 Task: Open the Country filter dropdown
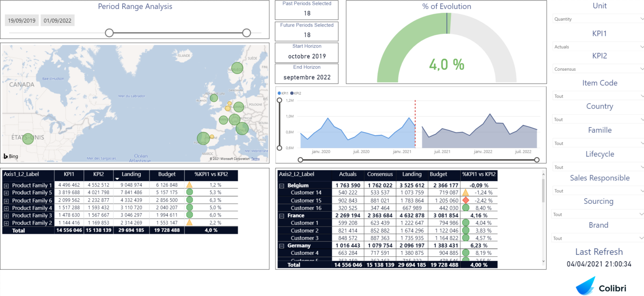click(598, 120)
